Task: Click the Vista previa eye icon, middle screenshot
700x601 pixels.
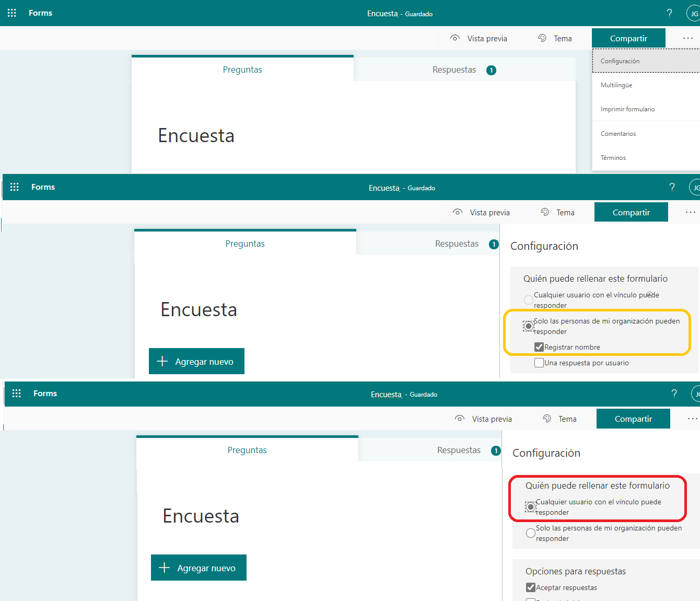Action: click(x=458, y=212)
